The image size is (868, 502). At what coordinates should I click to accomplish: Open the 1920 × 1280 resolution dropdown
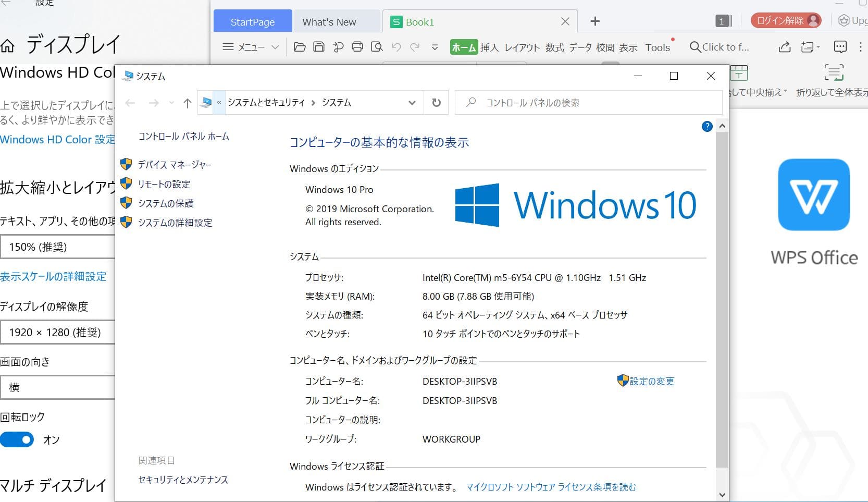pyautogui.click(x=57, y=332)
